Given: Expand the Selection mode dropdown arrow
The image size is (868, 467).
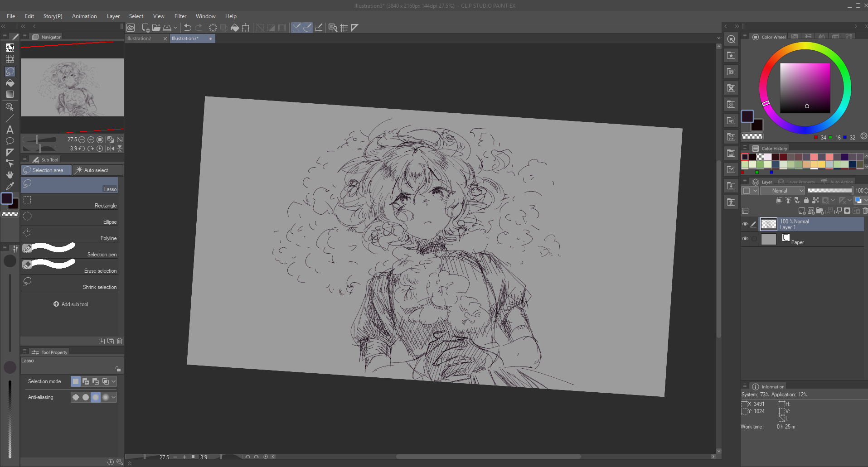Looking at the screenshot, I should [113, 381].
